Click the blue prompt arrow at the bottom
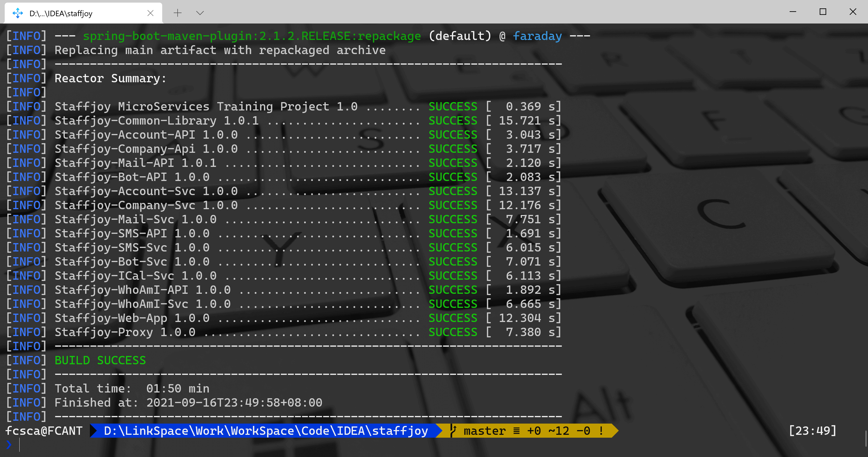The width and height of the screenshot is (868, 457). pyautogui.click(x=9, y=445)
